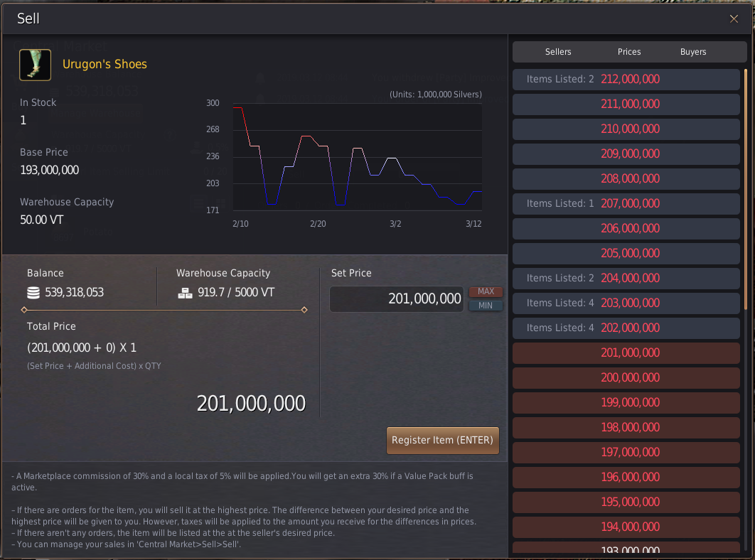The width and height of the screenshot is (755, 560).
Task: Click the warehouse capacity boxes icon
Action: click(185, 293)
